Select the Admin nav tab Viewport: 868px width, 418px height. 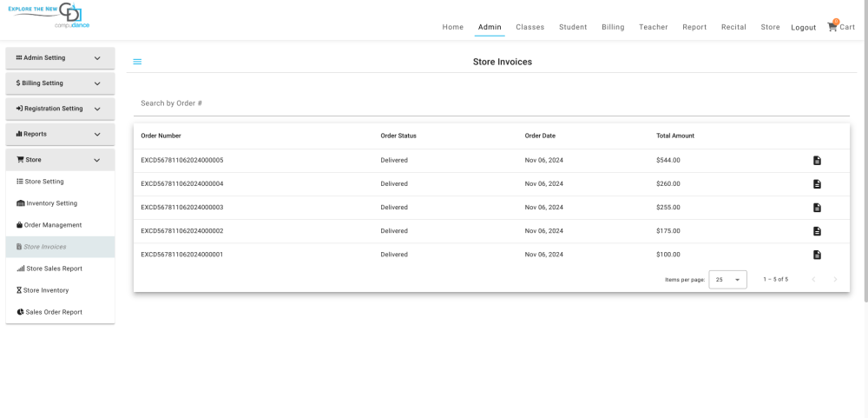[490, 27]
